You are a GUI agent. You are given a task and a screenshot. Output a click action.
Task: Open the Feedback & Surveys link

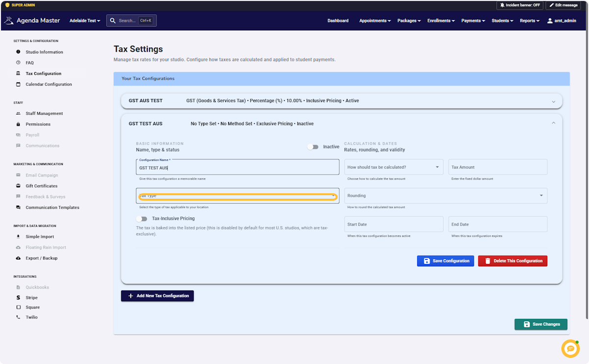46,197
